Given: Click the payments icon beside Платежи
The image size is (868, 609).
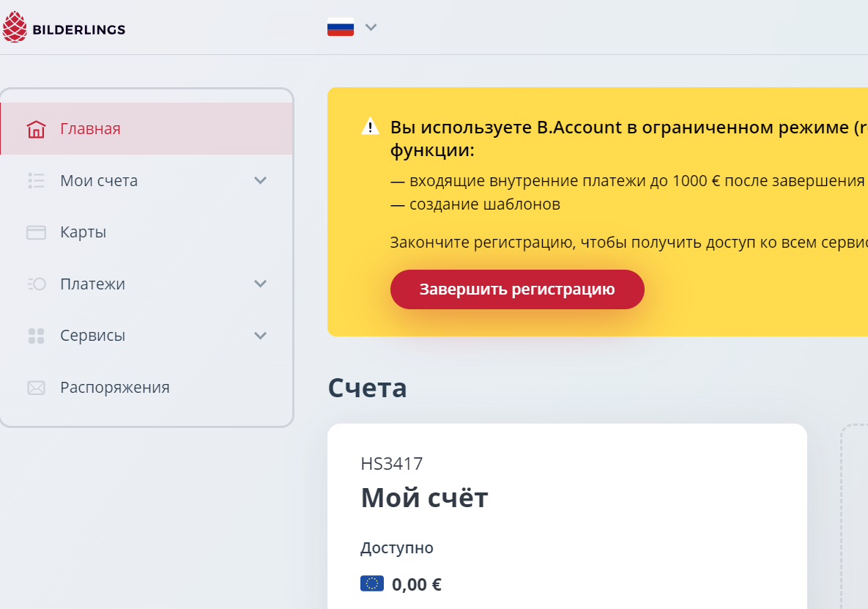Looking at the screenshot, I should point(37,284).
